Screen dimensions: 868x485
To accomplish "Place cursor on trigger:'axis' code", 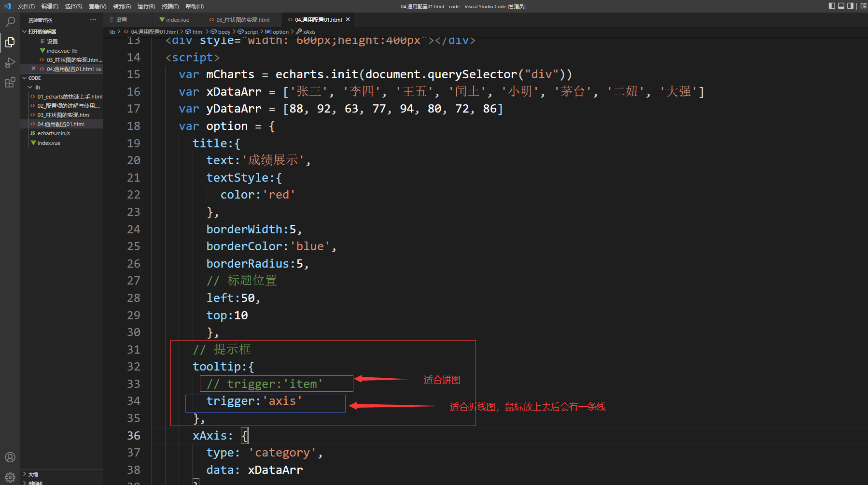I will pyautogui.click(x=254, y=401).
